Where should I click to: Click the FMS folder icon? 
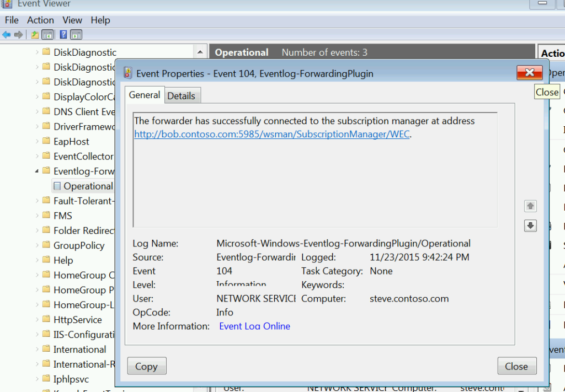click(x=46, y=215)
